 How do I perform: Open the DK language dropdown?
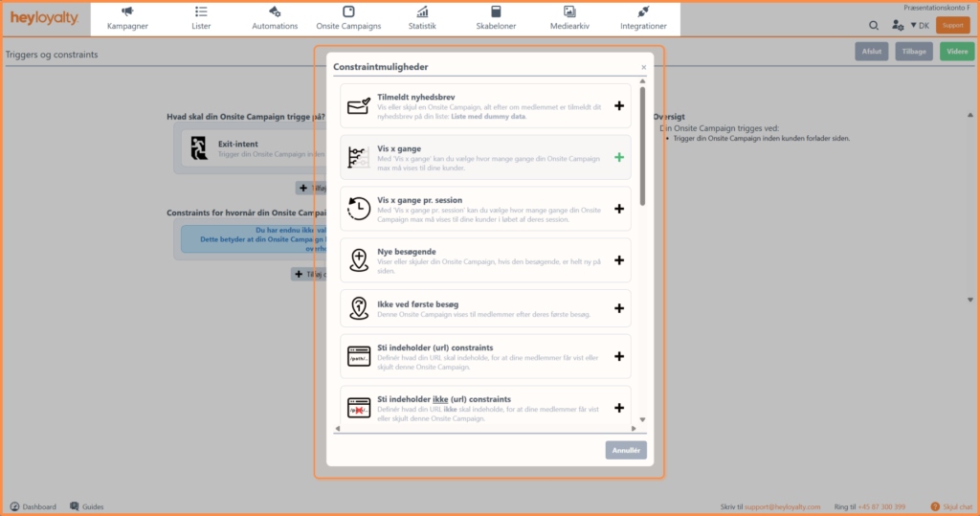pos(919,26)
